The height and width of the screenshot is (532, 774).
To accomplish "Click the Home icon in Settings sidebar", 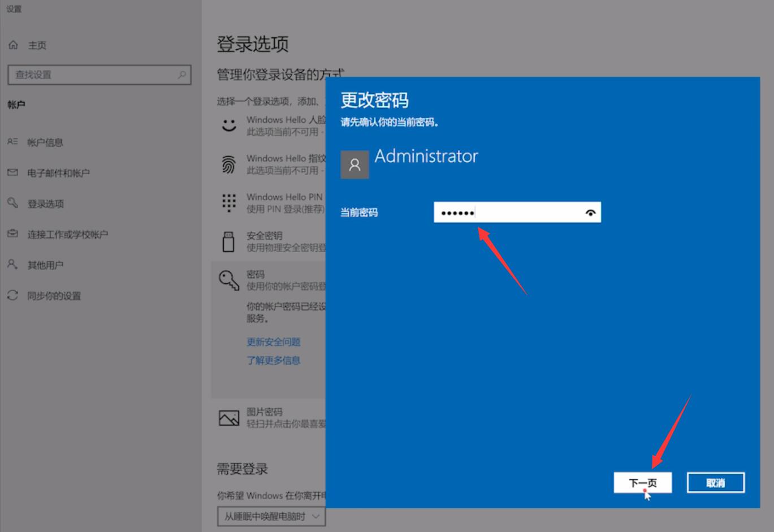I will pos(13,45).
